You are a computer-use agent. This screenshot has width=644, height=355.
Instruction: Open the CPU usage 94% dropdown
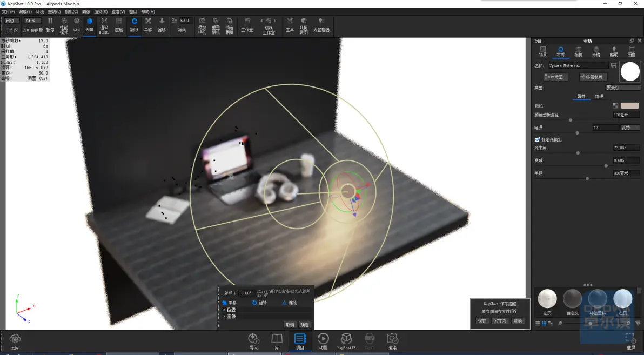[x=32, y=21]
